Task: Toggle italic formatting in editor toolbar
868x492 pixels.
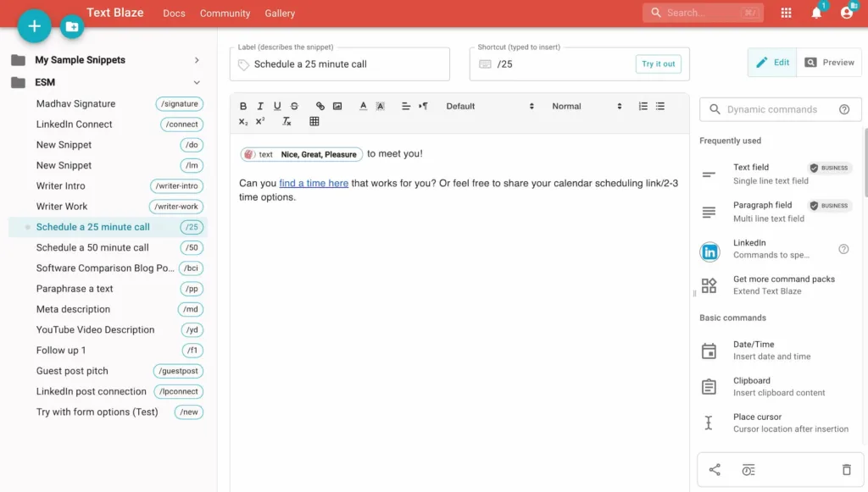Action: coord(260,106)
